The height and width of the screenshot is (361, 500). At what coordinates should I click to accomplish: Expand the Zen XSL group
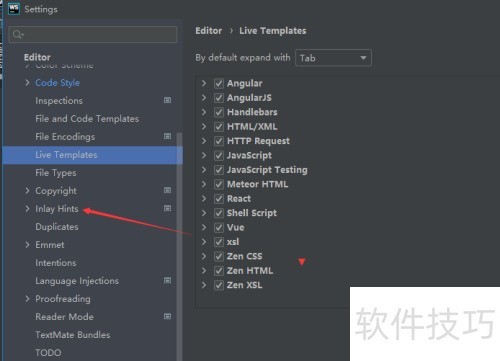[x=204, y=285]
